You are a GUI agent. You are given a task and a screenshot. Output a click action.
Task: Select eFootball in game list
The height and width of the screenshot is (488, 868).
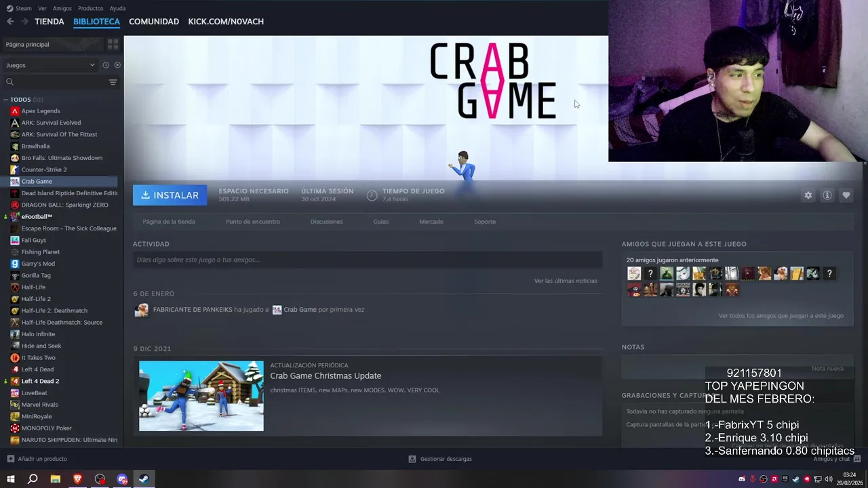(x=37, y=217)
